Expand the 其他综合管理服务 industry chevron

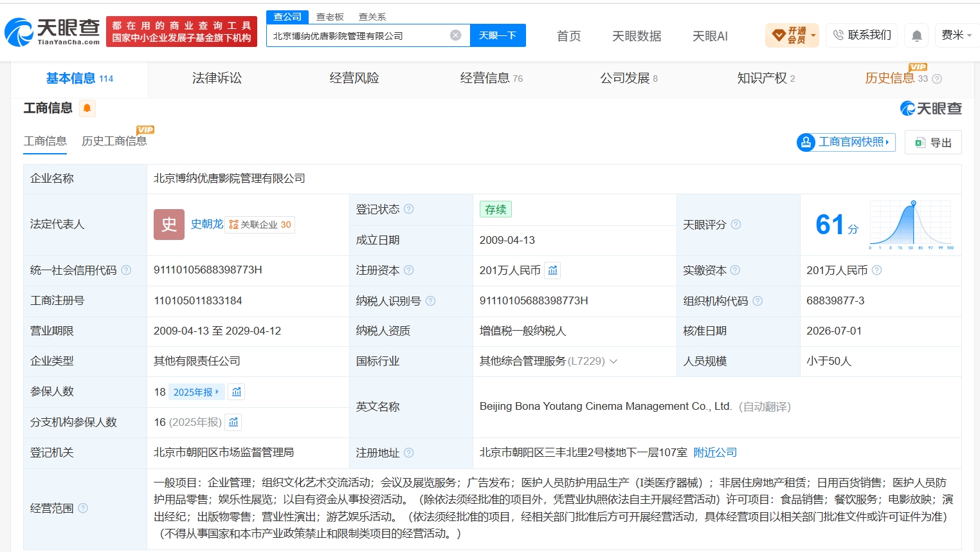pyautogui.click(x=613, y=362)
